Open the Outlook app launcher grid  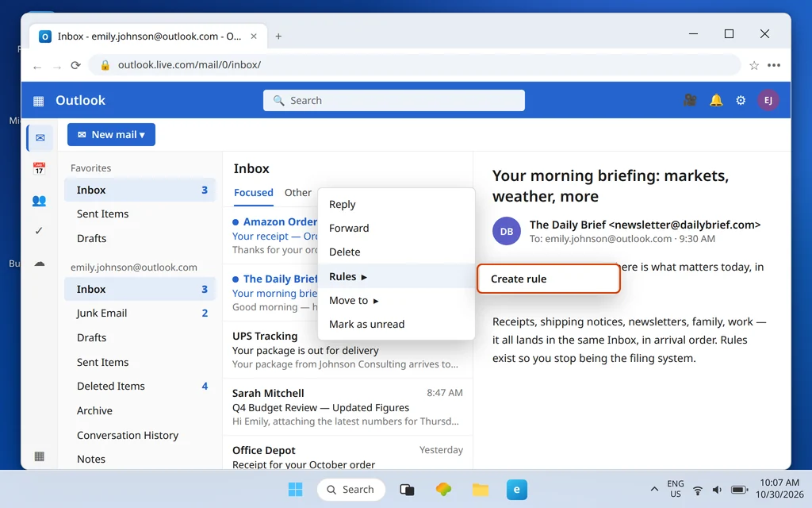tap(38, 101)
